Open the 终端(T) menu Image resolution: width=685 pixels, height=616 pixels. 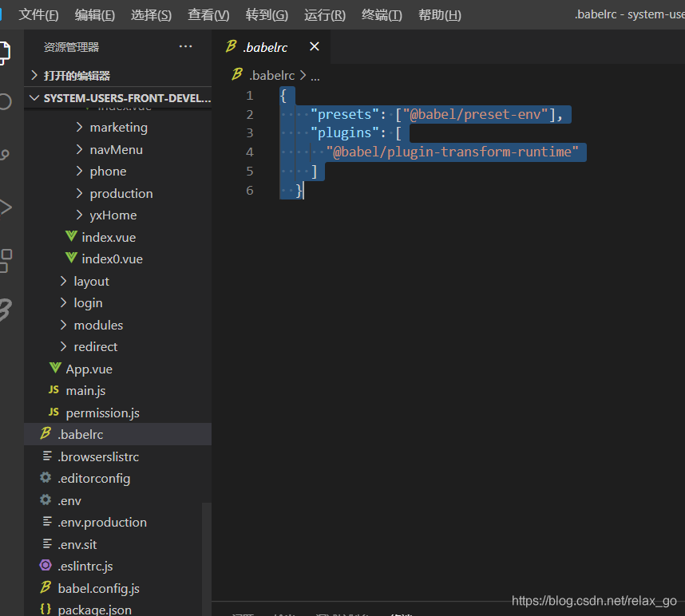382,15
